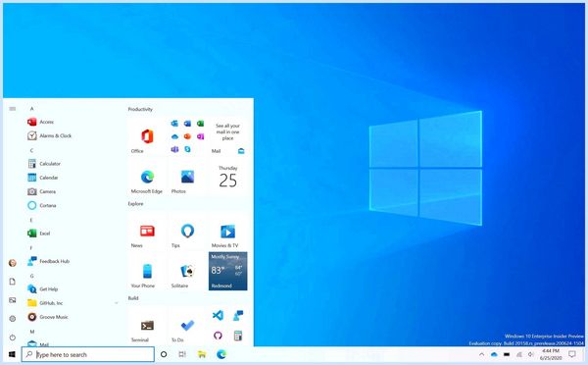Image resolution: width=588 pixels, height=365 pixels.
Task: Open the Word icon in Office folder tile
Action: tap(187, 124)
